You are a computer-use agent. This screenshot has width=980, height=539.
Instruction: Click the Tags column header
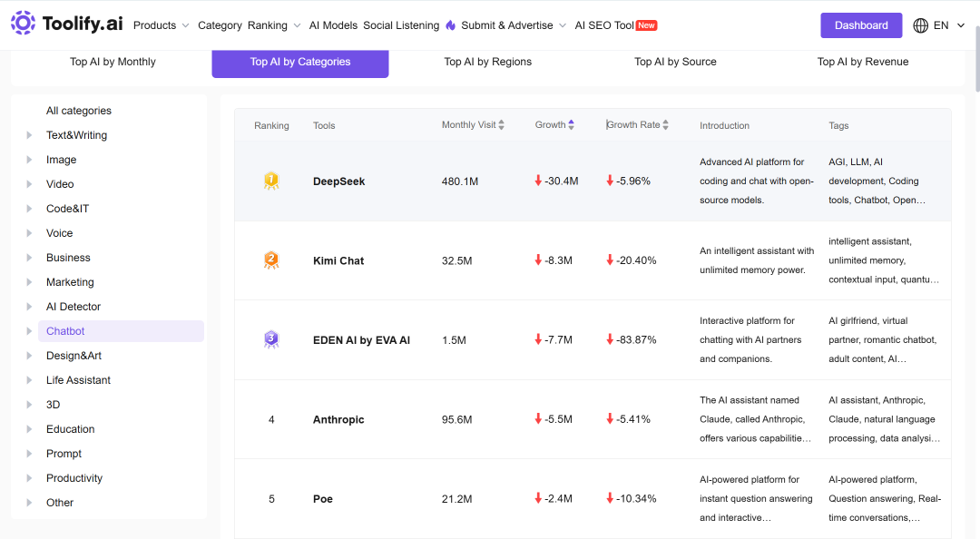[x=838, y=126]
